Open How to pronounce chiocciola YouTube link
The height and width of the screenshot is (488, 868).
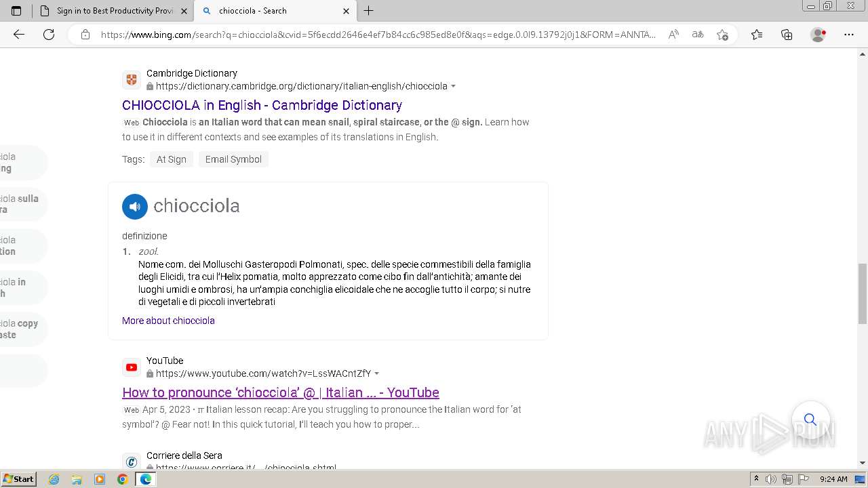(x=281, y=392)
